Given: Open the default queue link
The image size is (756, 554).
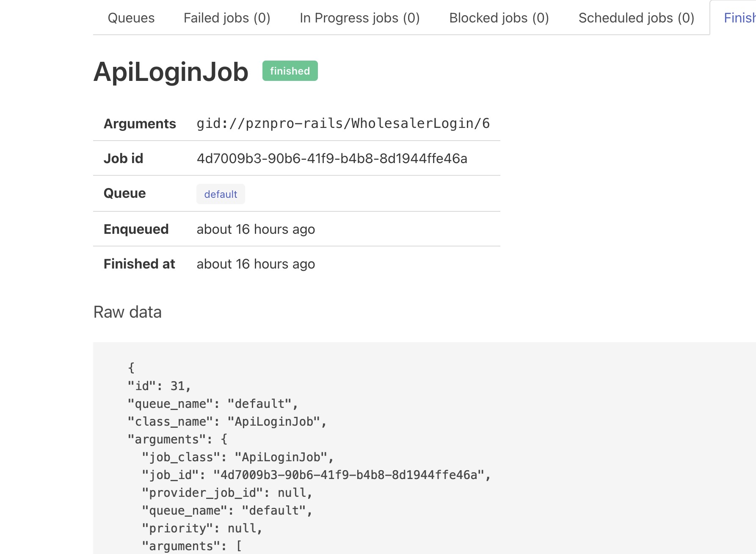Looking at the screenshot, I should [x=221, y=194].
